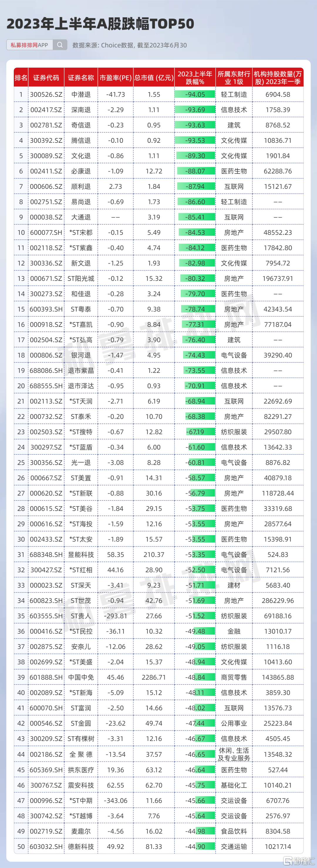Click holdings value 118728.44
The width and height of the screenshot is (317, 868).
tap(278, 493)
